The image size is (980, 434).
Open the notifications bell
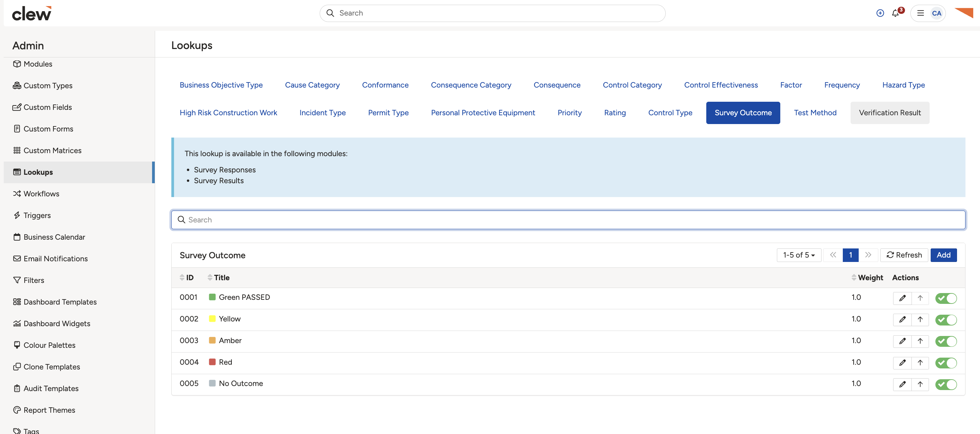(x=895, y=13)
